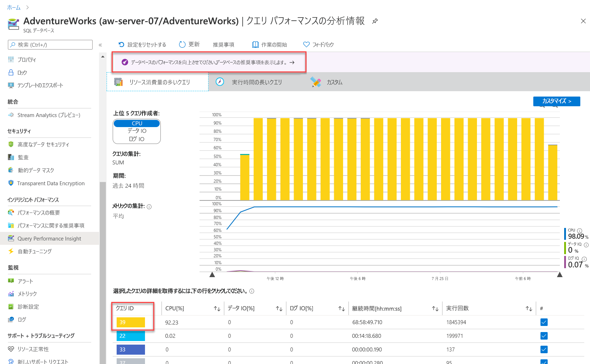Click the 作業の開始 book icon
Viewport: 590px width, 364px height.
pos(256,45)
